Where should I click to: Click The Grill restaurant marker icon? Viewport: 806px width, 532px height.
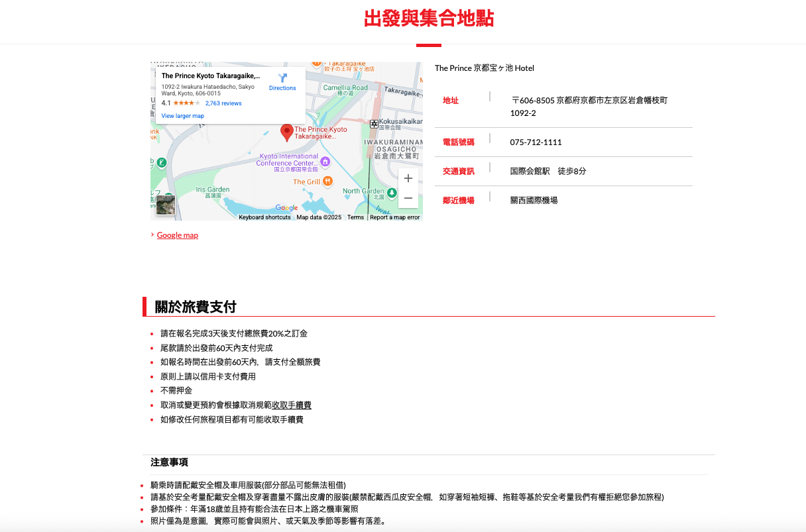[328, 182]
